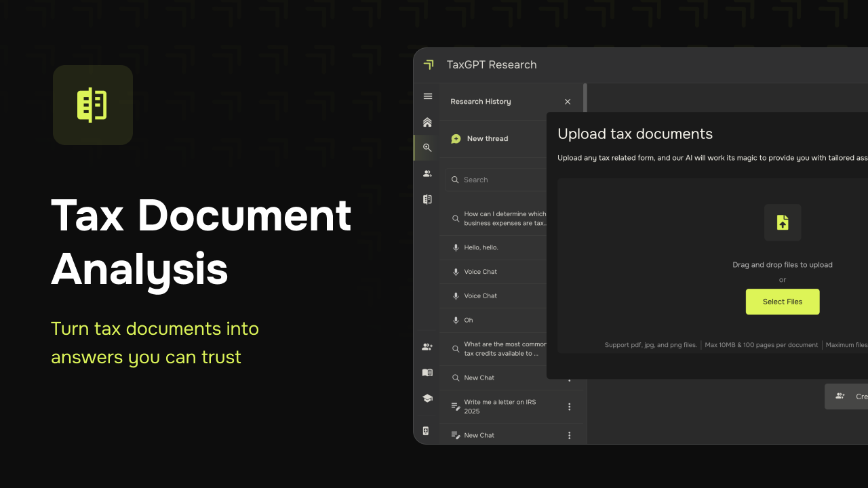Click 'Max 10MB & 100 pages per document' note
Screen dimensions: 868x488
pos(762,345)
